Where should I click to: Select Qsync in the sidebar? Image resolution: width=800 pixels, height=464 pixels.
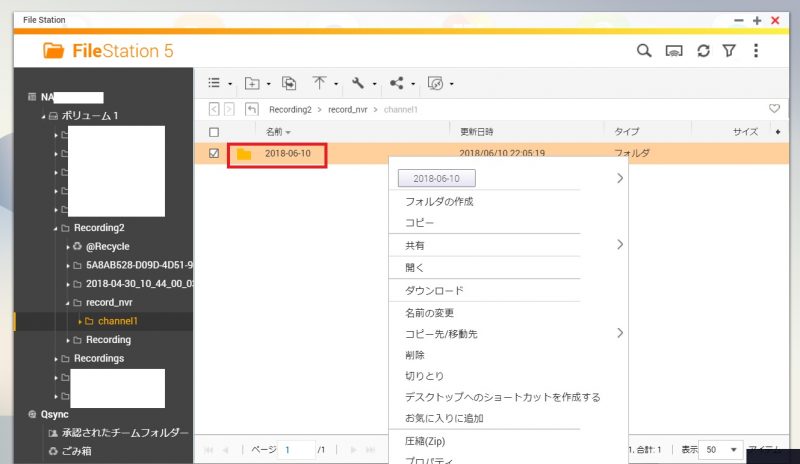click(55, 414)
